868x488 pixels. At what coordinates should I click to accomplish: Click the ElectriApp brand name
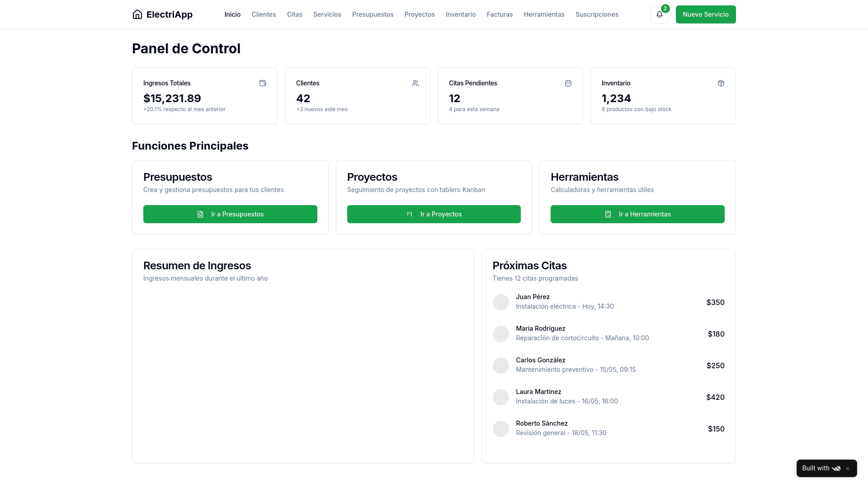pyautogui.click(x=170, y=14)
